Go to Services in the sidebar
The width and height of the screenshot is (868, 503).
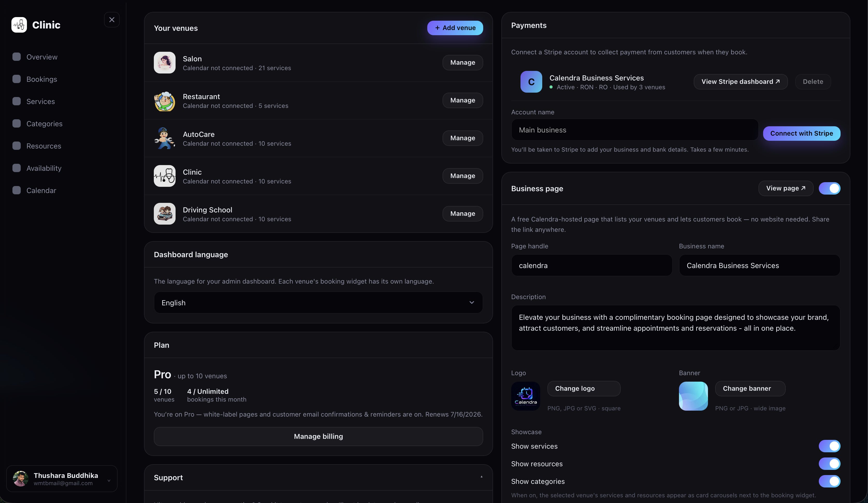[x=41, y=101]
